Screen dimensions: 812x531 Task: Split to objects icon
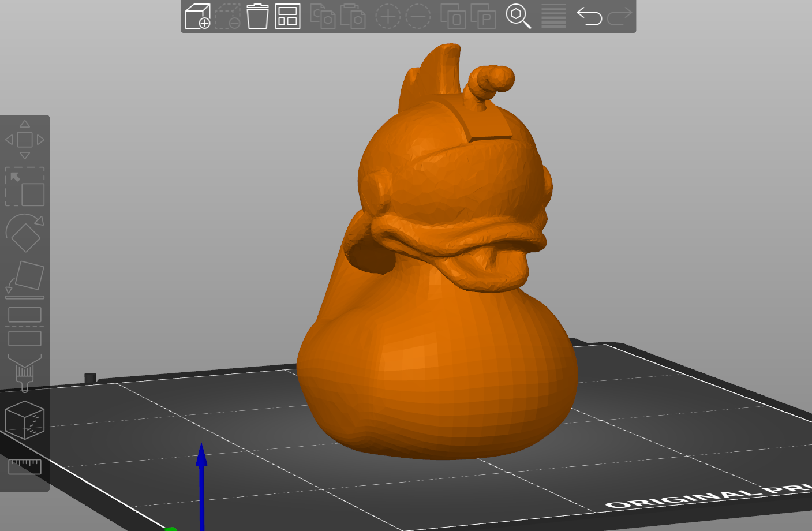tap(454, 16)
